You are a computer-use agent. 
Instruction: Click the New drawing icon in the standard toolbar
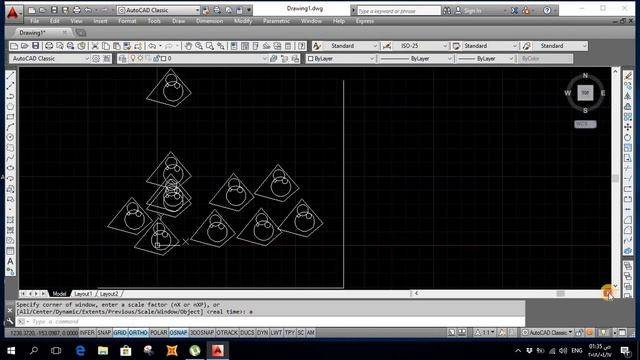coord(14,46)
